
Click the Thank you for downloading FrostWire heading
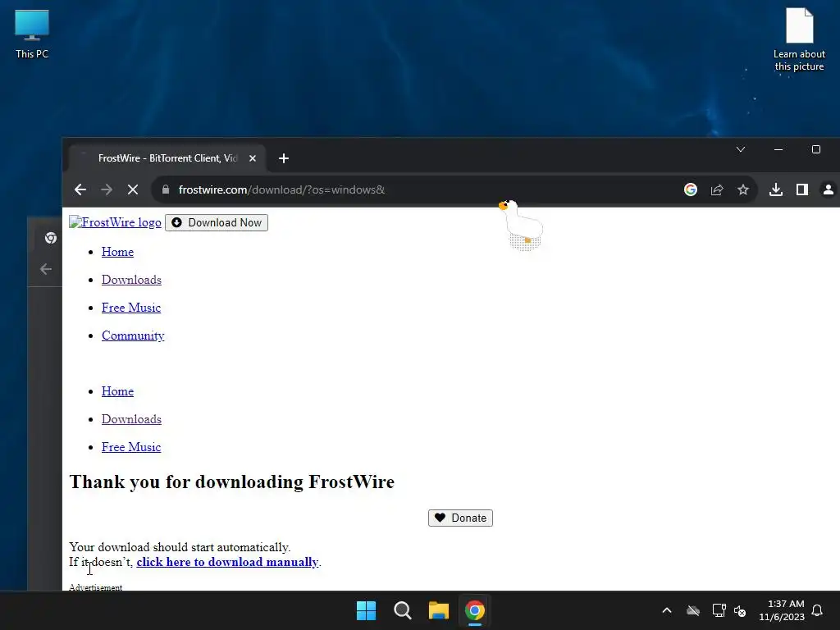pos(232,482)
